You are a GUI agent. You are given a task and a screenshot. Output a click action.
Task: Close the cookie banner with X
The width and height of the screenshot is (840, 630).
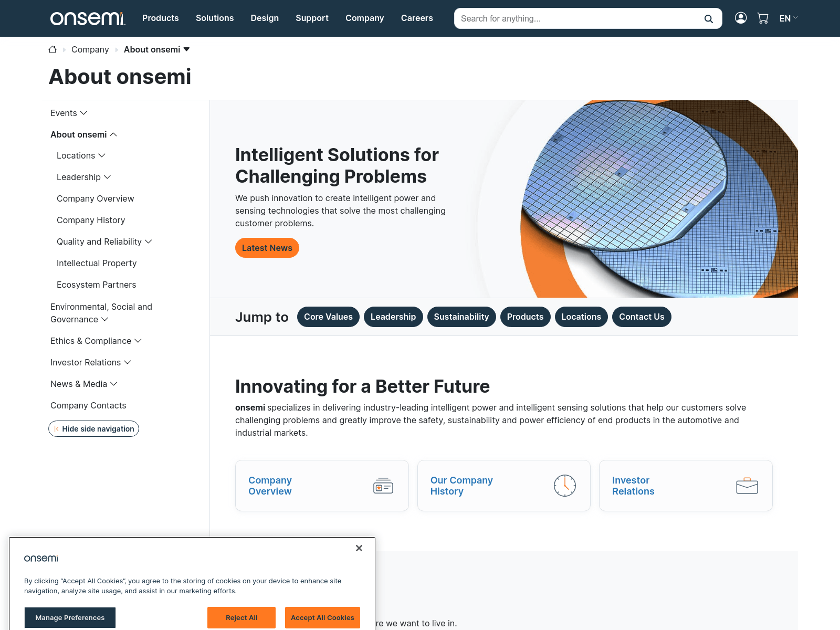[359, 548]
